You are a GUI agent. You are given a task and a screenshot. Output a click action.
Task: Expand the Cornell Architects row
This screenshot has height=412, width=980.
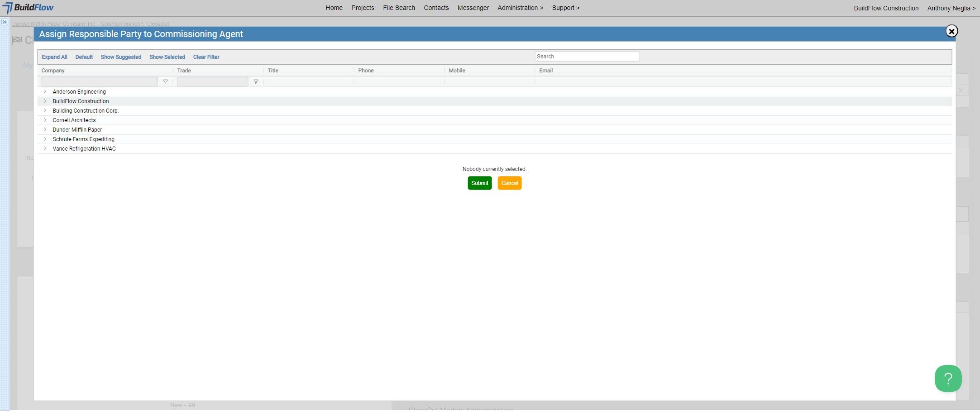[x=45, y=120]
